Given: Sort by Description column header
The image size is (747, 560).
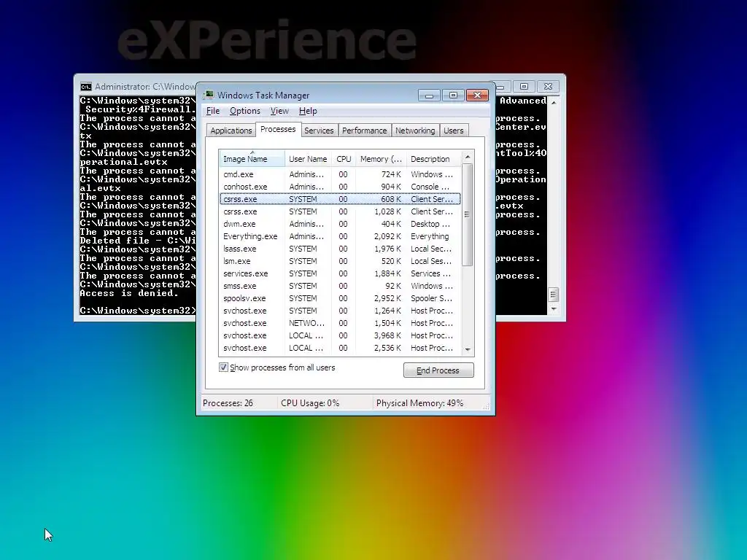Looking at the screenshot, I should (x=433, y=158).
